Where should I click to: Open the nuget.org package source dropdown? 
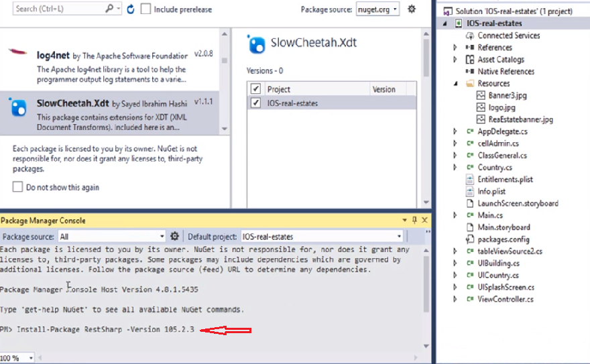pyautogui.click(x=377, y=9)
